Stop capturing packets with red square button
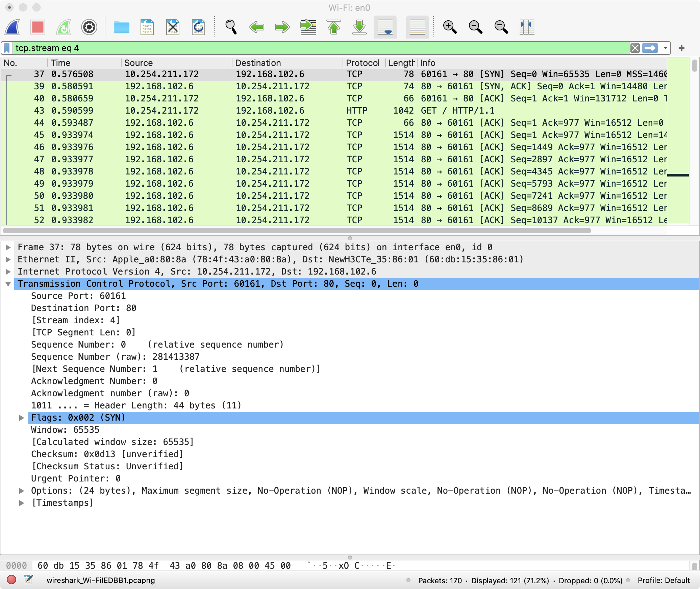700x589 pixels. 37,27
